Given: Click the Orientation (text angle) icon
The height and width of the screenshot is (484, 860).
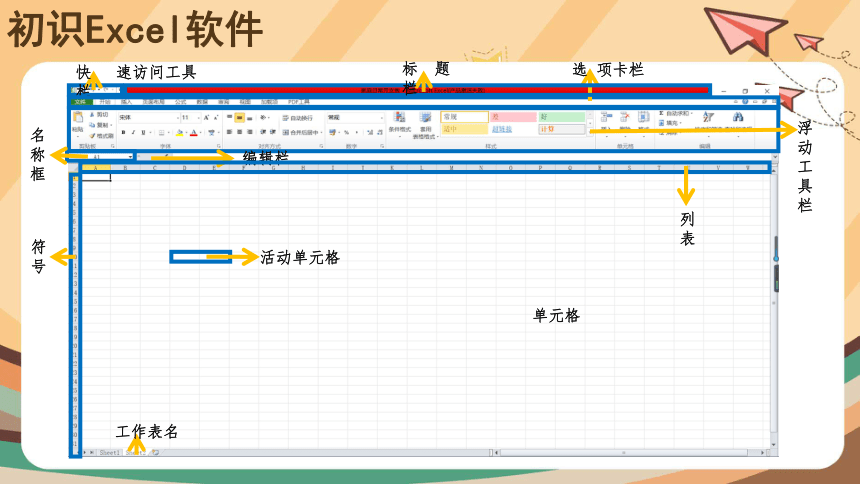Looking at the screenshot, I should pos(263,117).
